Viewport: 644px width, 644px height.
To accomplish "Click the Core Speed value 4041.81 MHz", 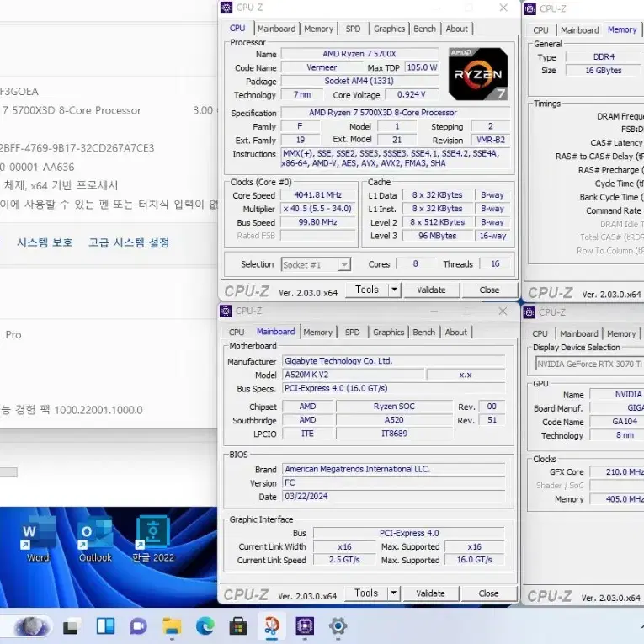I will [x=317, y=195].
